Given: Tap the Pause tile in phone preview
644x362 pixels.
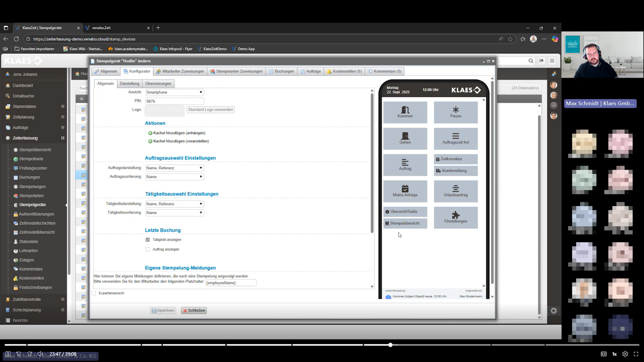Looking at the screenshot, I should click(456, 112).
